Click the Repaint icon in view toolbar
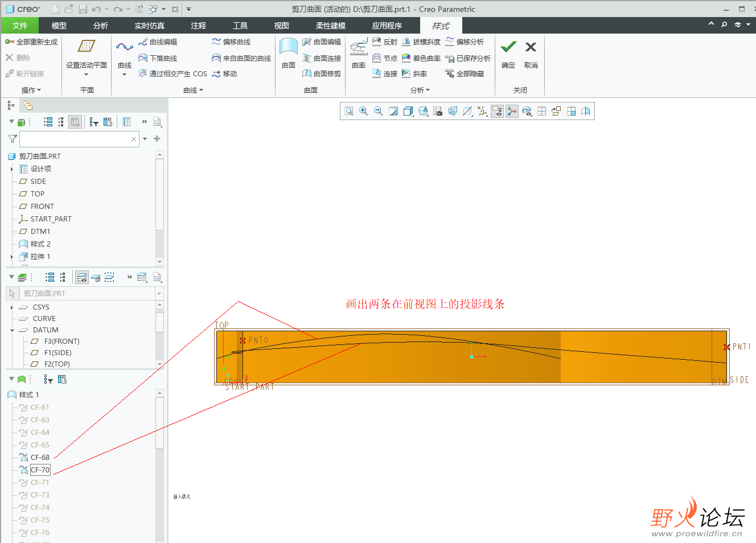The width and height of the screenshot is (756, 543). click(393, 112)
